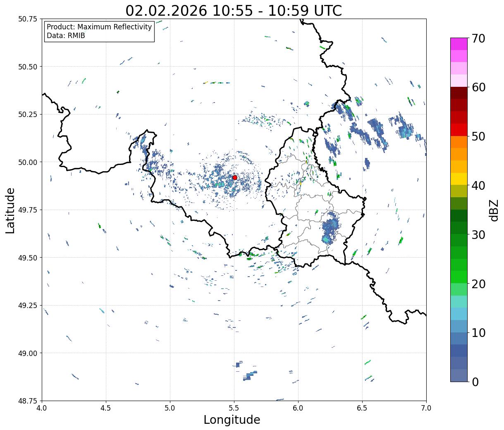Click the longitude tick label 4.5

[106, 408]
